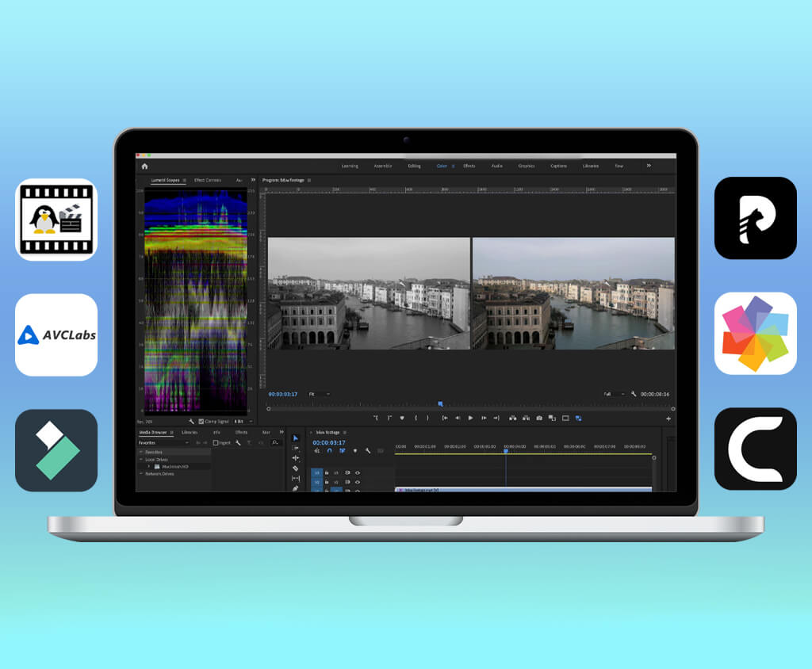Screen dimensions: 812x669
Task: Click the Program monitor playhead marker
Action: tap(440, 404)
